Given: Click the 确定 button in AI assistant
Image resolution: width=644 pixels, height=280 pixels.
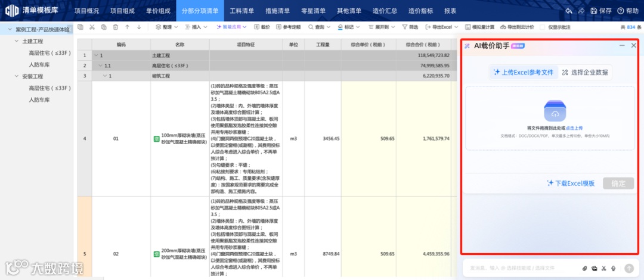Looking at the screenshot, I should [618, 183].
